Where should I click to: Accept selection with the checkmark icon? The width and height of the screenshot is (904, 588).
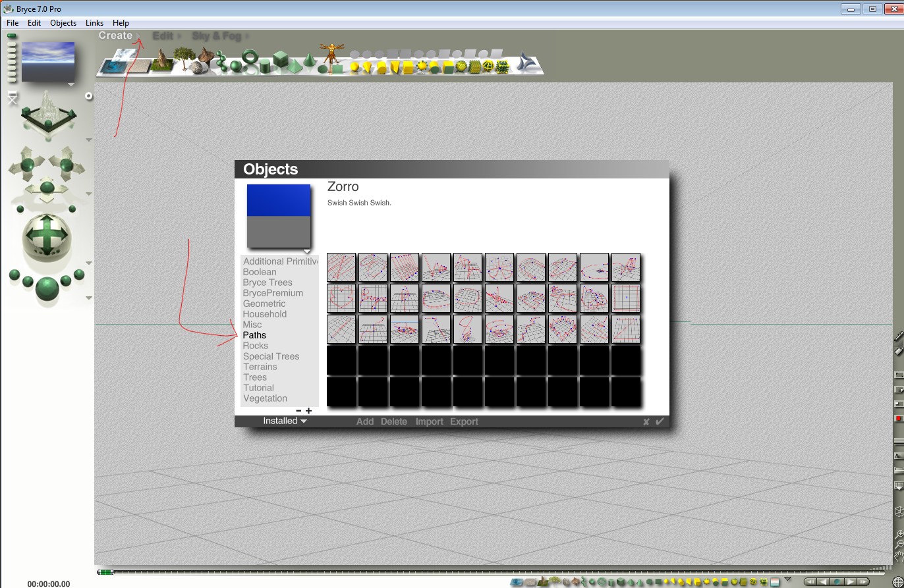[x=660, y=421]
